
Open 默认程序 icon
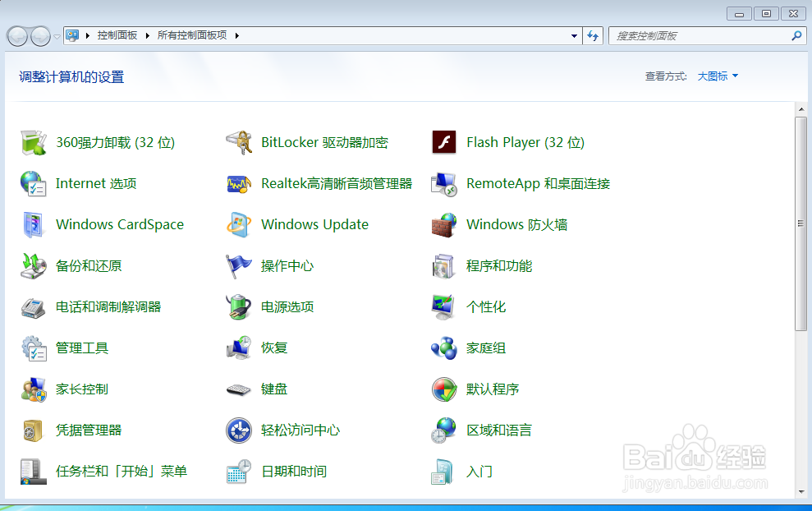pyautogui.click(x=444, y=389)
